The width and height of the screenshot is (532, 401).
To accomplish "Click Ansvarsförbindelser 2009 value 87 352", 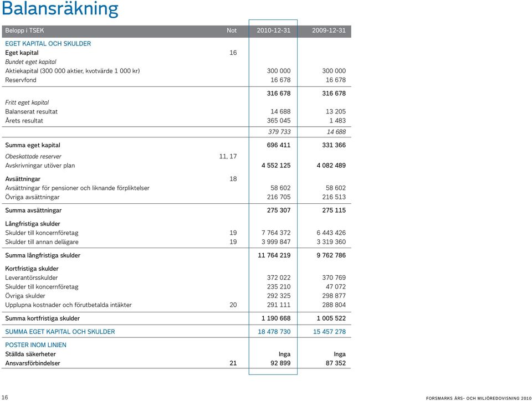I will [x=336, y=363].
